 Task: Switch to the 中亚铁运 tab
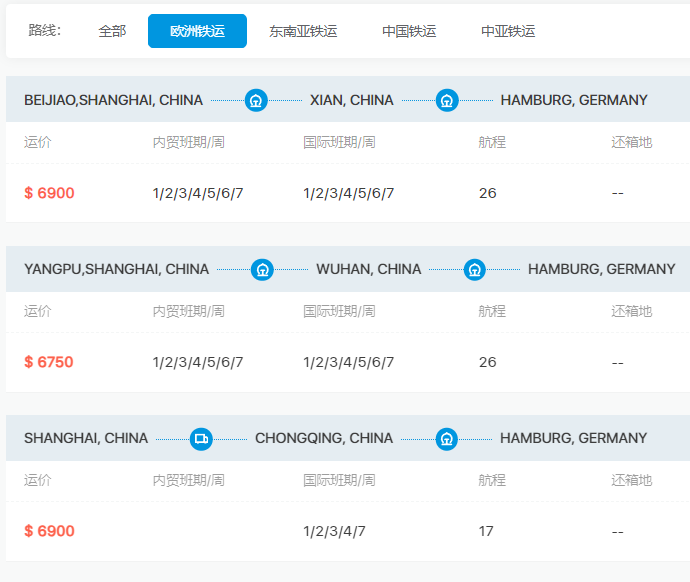coord(508,31)
